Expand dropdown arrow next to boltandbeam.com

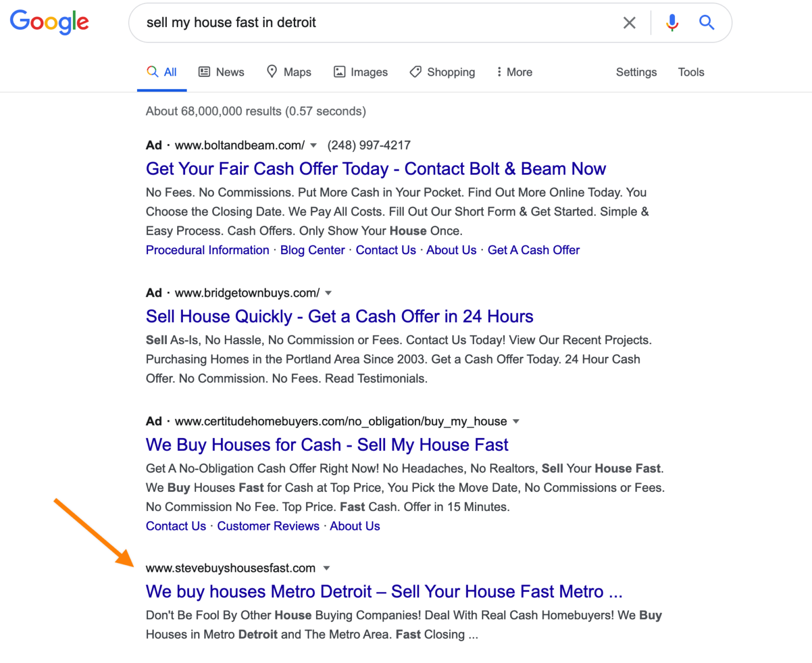(x=313, y=146)
